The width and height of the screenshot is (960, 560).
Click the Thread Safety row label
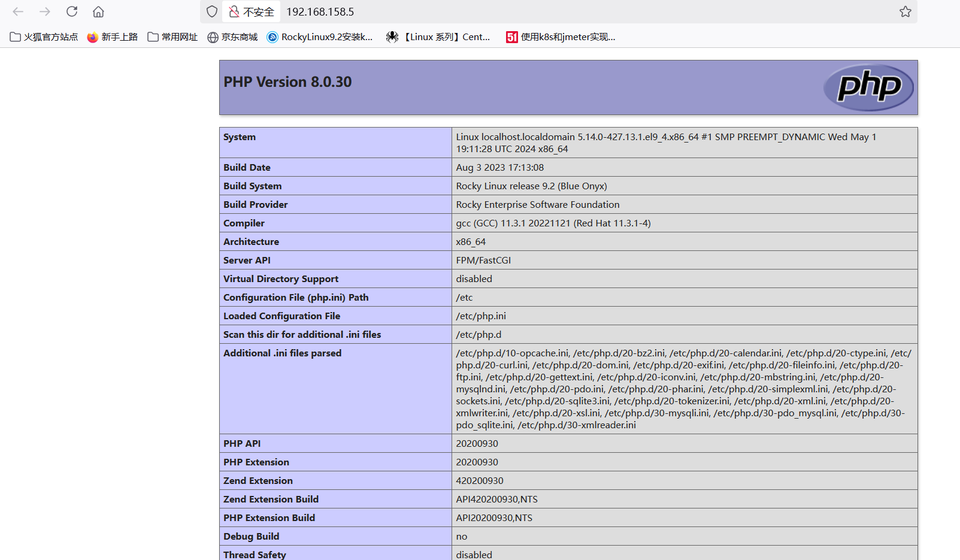coord(255,555)
